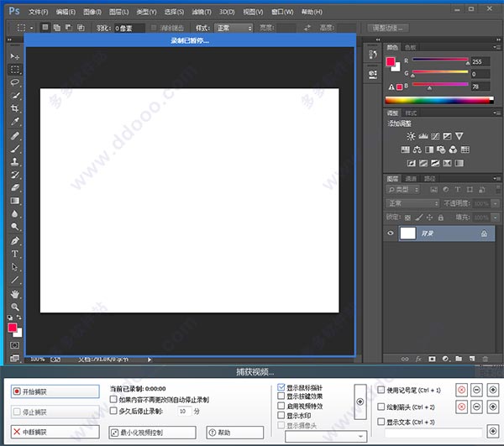Select the Pen tool
Viewport: 504px width, 446px height.
pos(14,241)
